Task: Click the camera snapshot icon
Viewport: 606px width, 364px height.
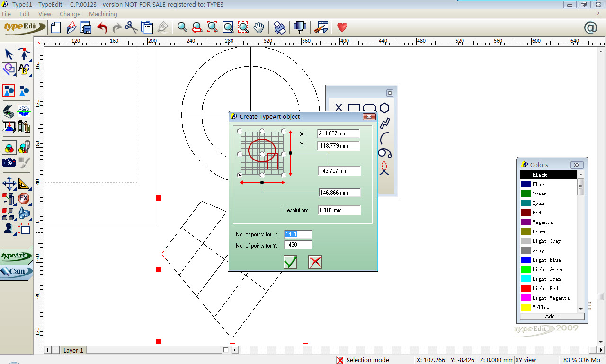Action: [x=9, y=162]
